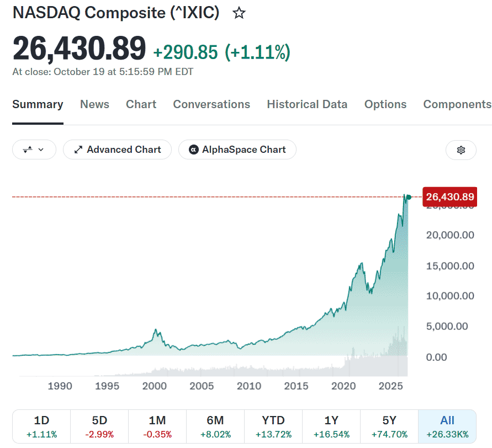Select the 1D time range

(42, 426)
